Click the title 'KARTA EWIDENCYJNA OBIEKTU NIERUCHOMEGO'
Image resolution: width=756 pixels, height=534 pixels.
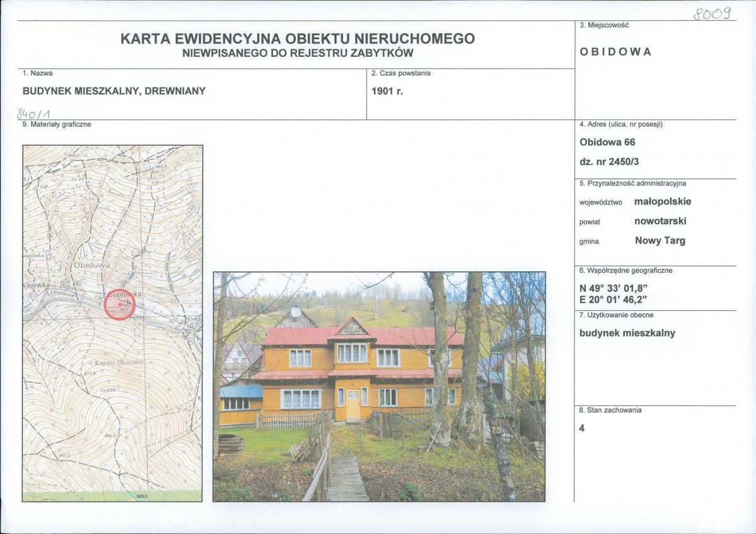[x=298, y=38]
